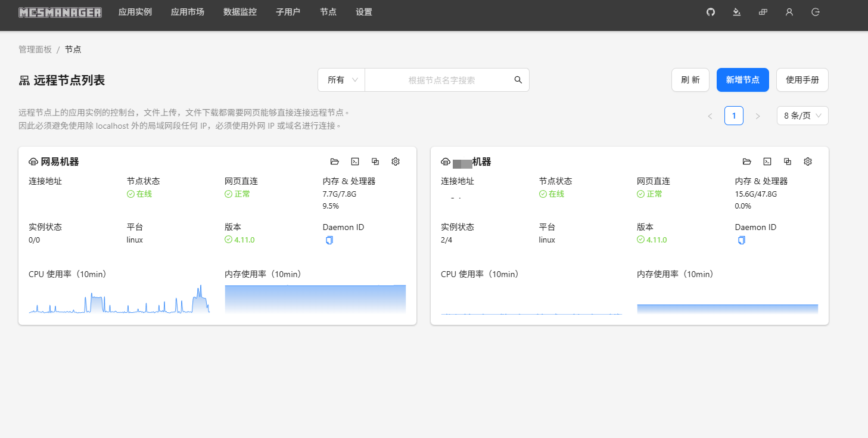Open the GitHub icon link in header

click(x=710, y=12)
